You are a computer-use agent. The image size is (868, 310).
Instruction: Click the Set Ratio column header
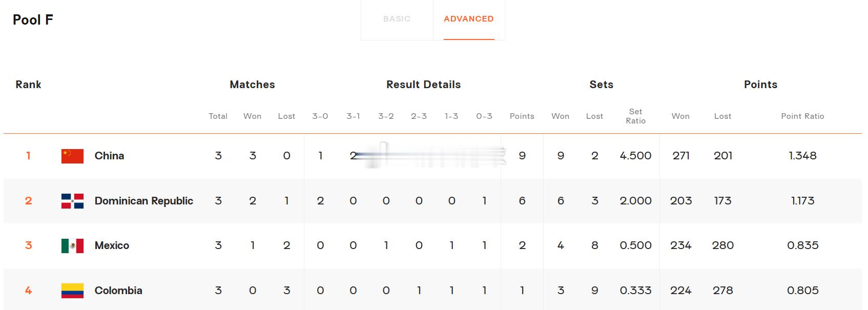coord(635,116)
